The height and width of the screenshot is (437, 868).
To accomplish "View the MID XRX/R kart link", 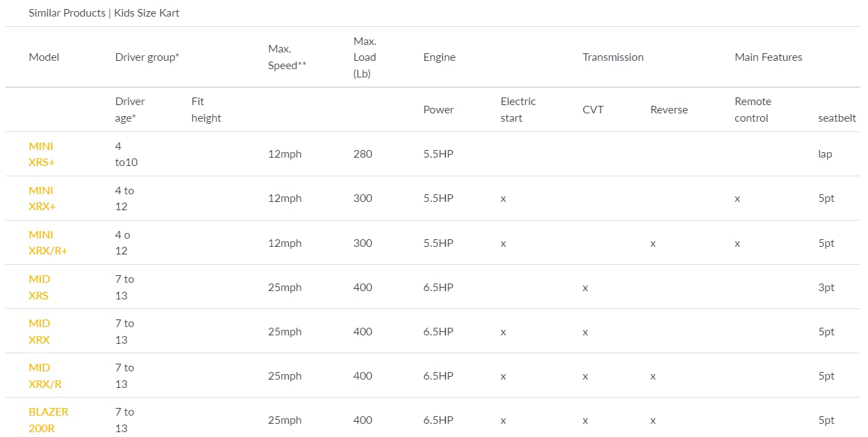I will [45, 375].
